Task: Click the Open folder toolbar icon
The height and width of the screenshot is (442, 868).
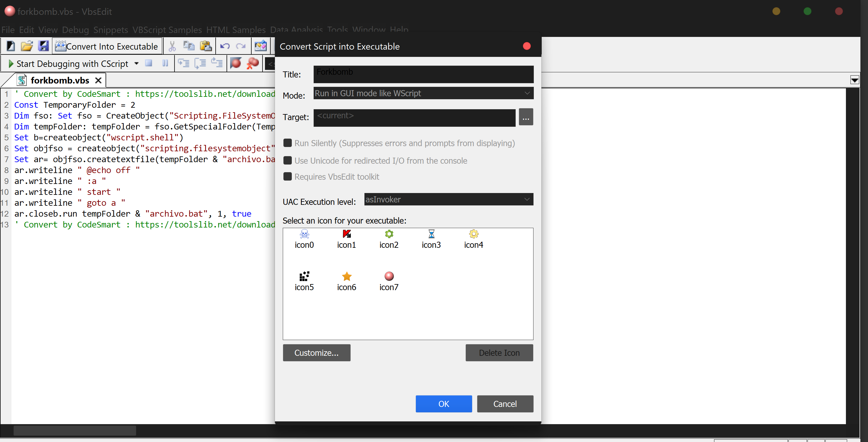Action: (x=27, y=46)
